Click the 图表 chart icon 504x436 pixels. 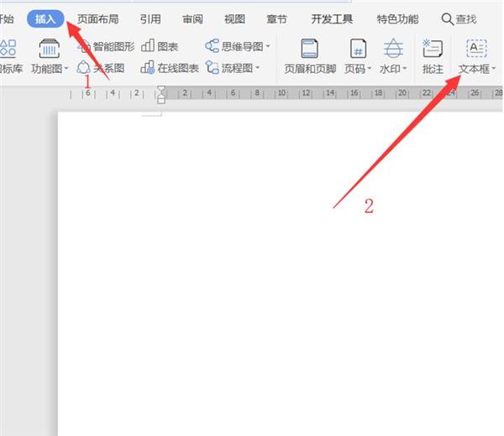point(148,46)
